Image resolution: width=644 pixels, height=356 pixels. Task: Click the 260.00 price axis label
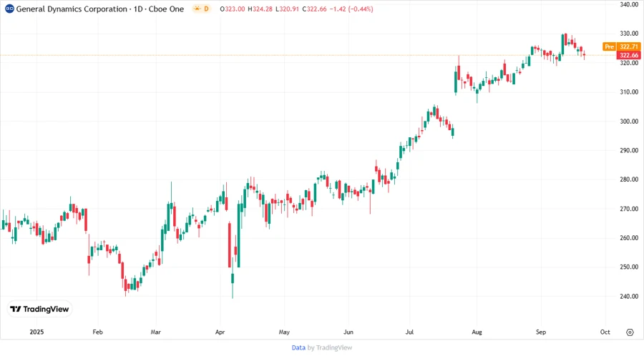pyautogui.click(x=629, y=238)
